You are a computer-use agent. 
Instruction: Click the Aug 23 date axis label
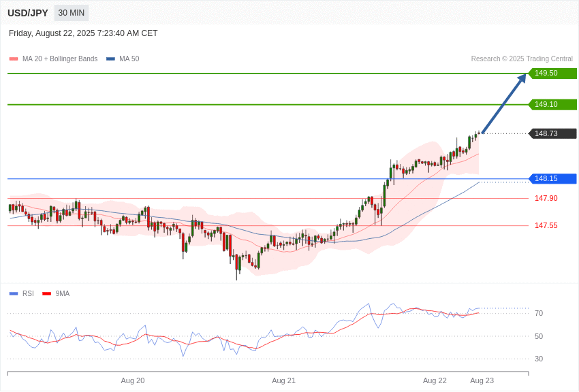(482, 381)
